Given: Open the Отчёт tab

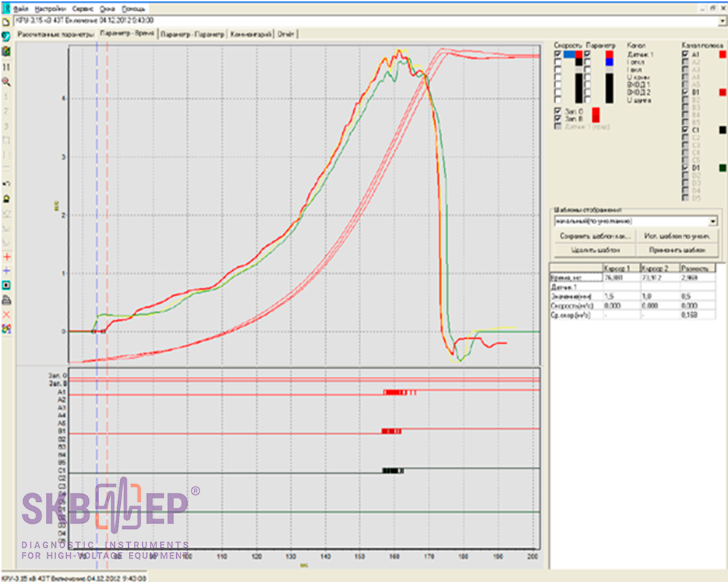Looking at the screenshot, I should click(286, 34).
